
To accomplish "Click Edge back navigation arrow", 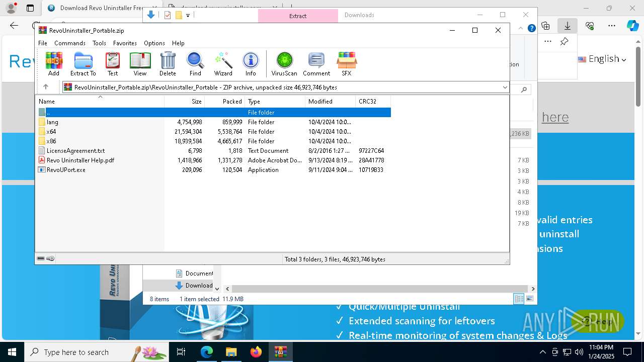I will pyautogui.click(x=14, y=25).
